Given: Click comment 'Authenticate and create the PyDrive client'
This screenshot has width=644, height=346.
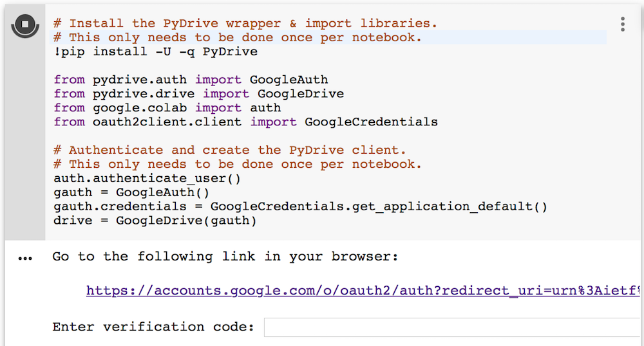Looking at the screenshot, I should [x=230, y=150].
